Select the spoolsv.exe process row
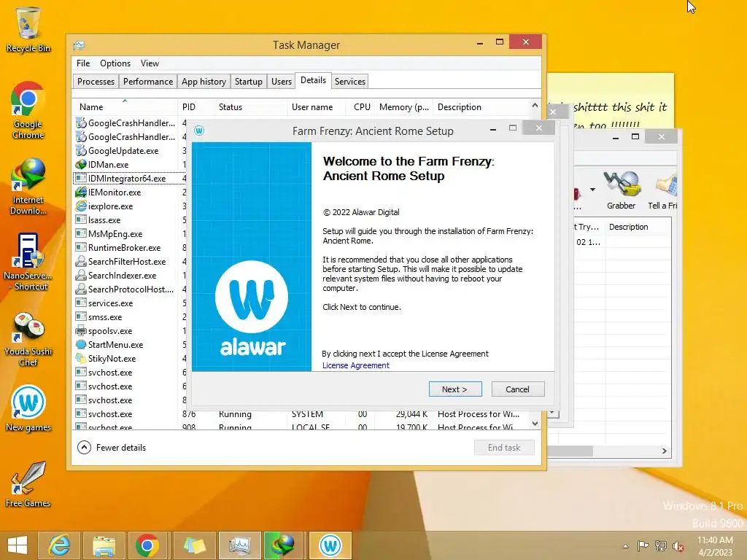The width and height of the screenshot is (747, 560). 128,331
